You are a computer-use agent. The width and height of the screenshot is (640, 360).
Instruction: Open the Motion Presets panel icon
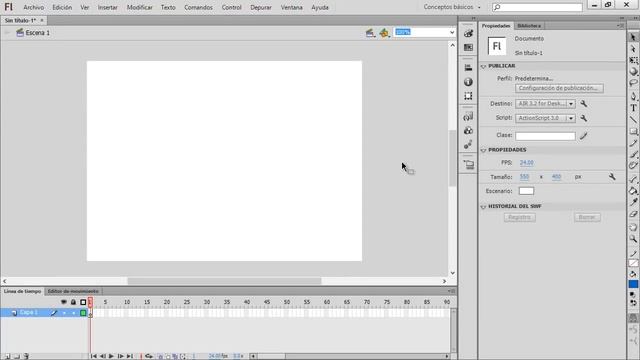pos(468,144)
